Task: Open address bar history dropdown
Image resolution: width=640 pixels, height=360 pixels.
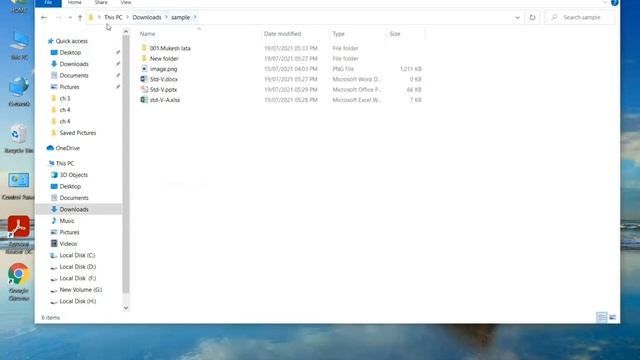Action: [x=517, y=18]
